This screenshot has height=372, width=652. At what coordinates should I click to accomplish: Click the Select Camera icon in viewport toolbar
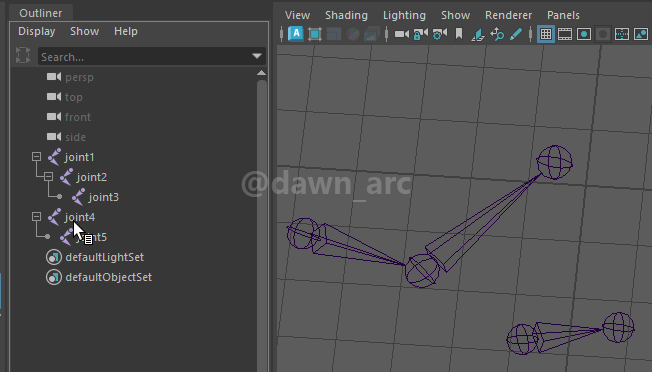coord(401,34)
